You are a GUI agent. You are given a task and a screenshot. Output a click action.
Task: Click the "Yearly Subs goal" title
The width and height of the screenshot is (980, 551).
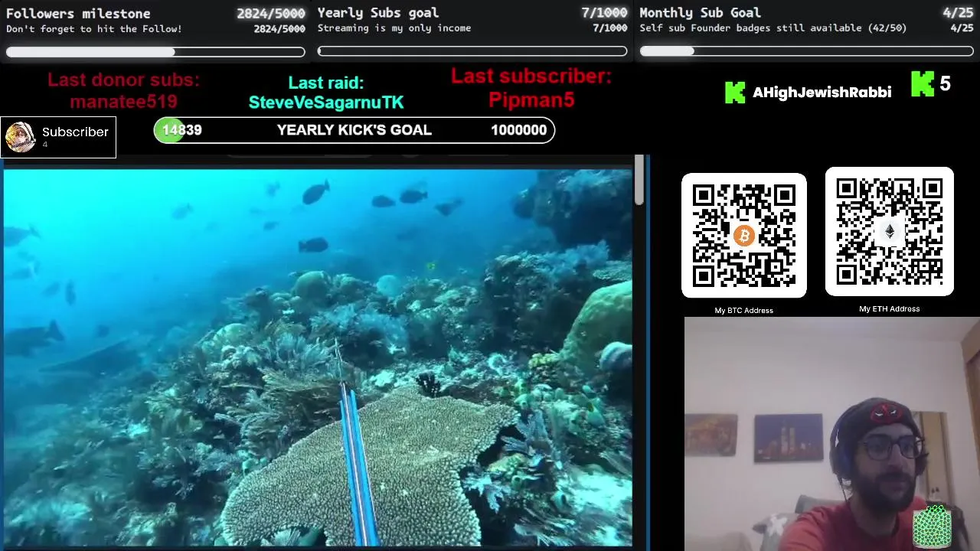point(378,13)
